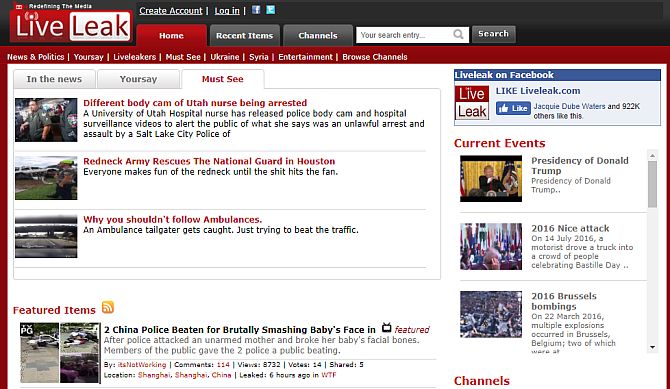670x389 pixels.
Task: Click Redneck Army Houston thumbnail
Action: click(x=46, y=178)
